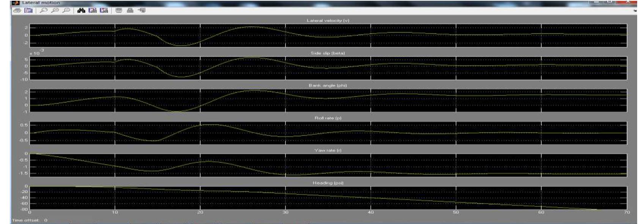Click the x10^-3 exponent label on Side slip axis
Viewport: 644px width, 224px height.
click(x=37, y=52)
